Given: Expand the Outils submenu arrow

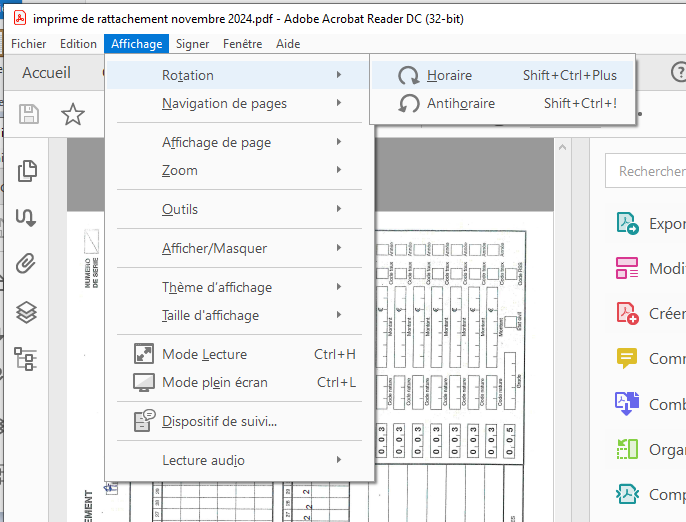Looking at the screenshot, I should 339,209.
